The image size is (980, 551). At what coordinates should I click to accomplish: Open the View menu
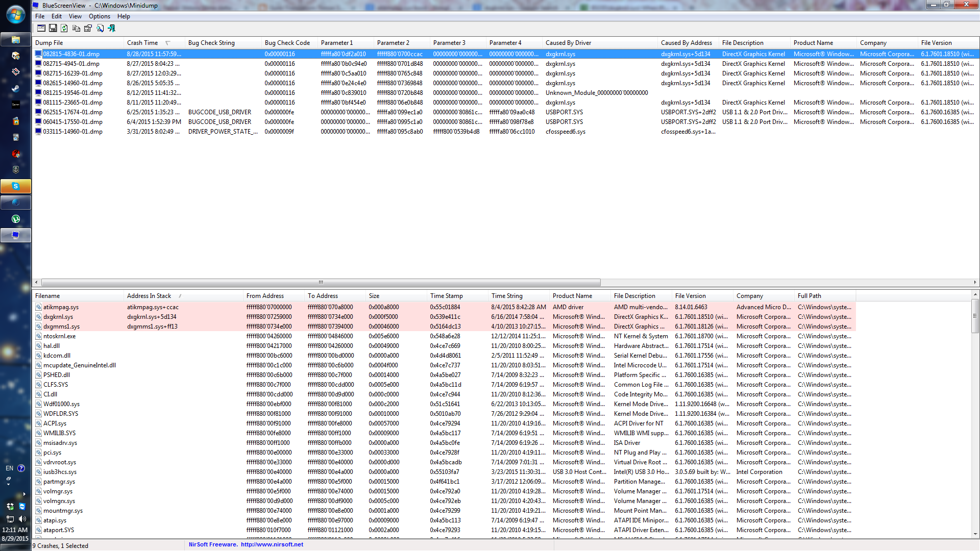75,16
